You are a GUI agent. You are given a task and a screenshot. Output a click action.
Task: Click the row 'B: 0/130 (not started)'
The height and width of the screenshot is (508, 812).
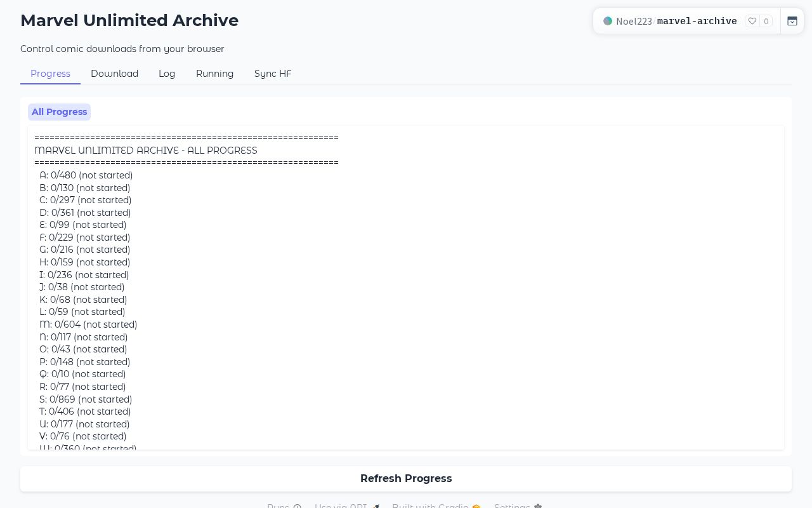[84, 188]
